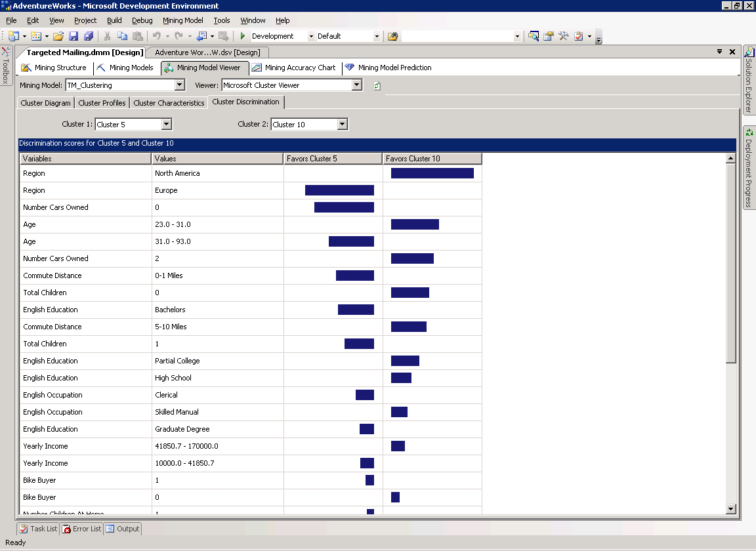Close the active document with X
This screenshot has height=551, width=756.
732,52
